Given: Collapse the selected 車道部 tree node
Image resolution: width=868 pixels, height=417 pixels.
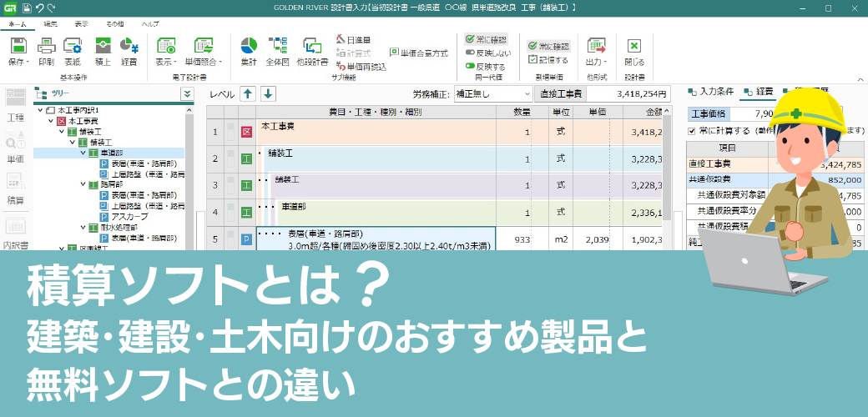Looking at the screenshot, I should [83, 153].
